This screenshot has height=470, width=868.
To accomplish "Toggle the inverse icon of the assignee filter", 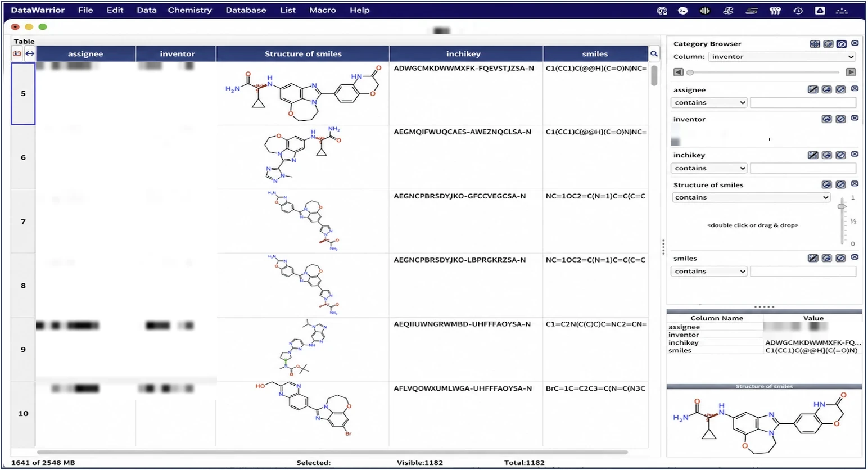I will 826,89.
